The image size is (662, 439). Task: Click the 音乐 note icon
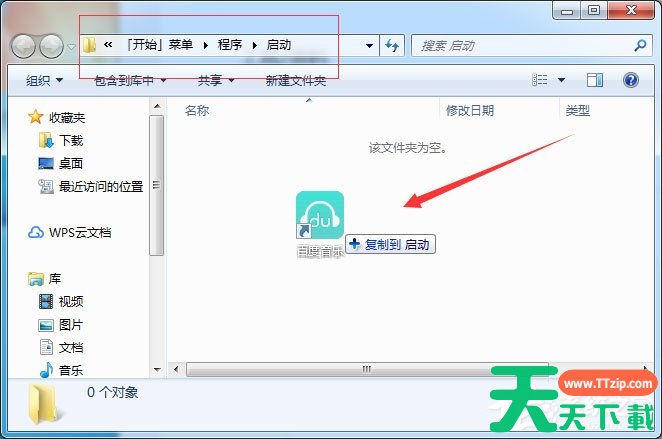pyautogui.click(x=46, y=370)
